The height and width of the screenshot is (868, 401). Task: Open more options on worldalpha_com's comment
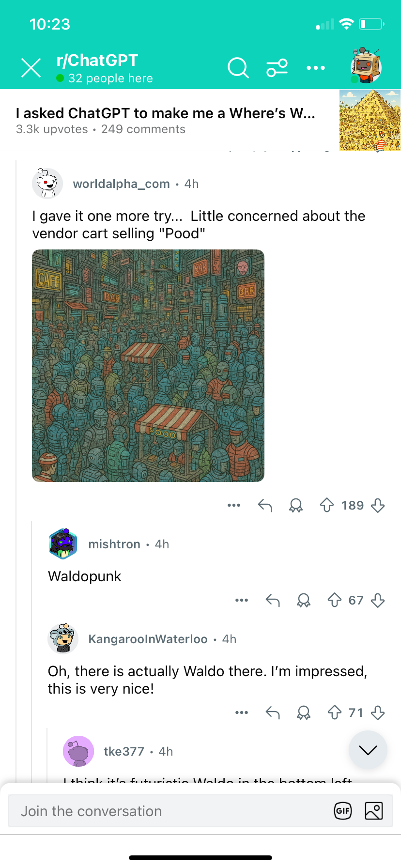[x=234, y=505]
